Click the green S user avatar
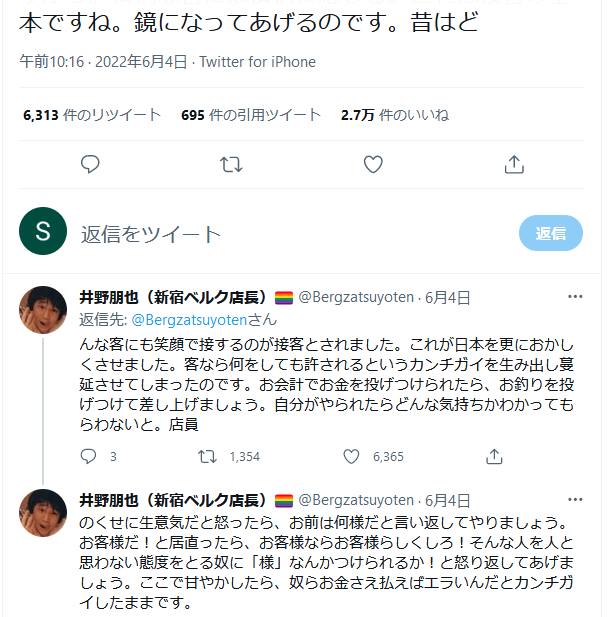 [43, 233]
